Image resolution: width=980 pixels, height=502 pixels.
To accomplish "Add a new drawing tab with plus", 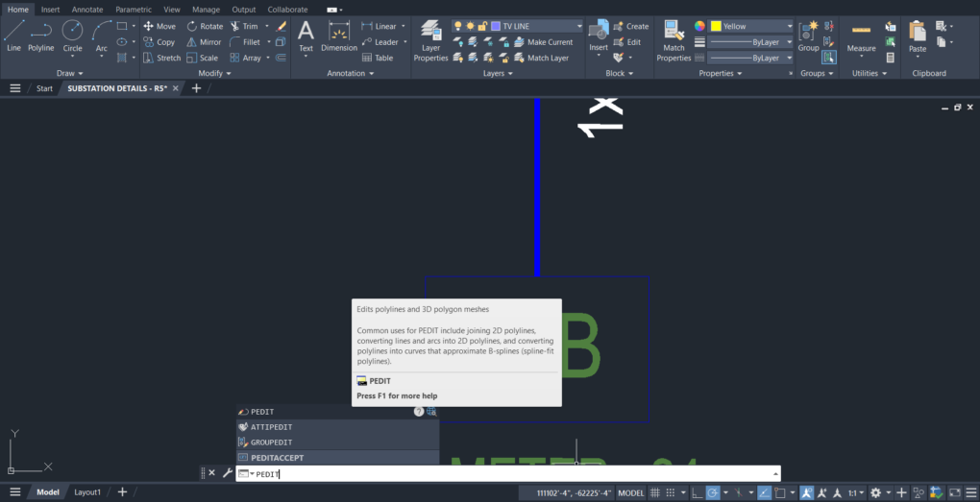I will point(196,88).
